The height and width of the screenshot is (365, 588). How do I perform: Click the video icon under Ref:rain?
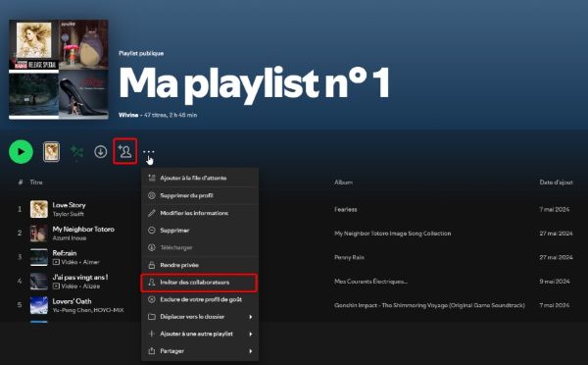[56, 262]
